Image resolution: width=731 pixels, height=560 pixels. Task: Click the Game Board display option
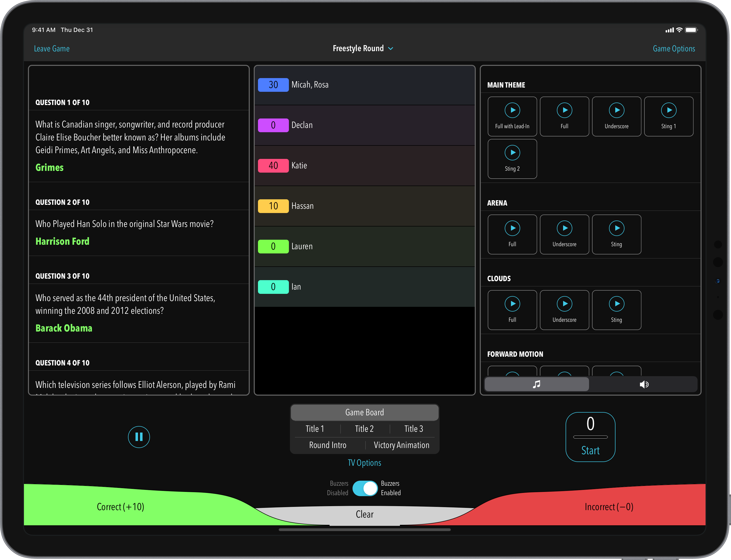pos(364,412)
